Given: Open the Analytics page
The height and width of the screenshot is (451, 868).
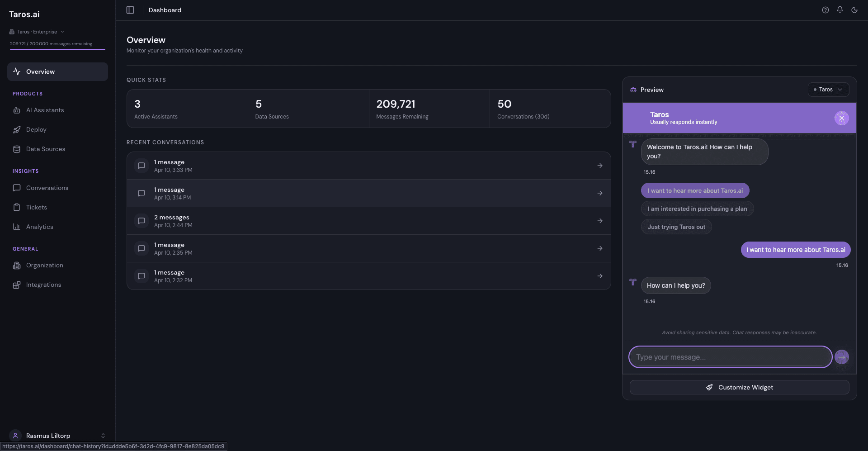Looking at the screenshot, I should pyautogui.click(x=57, y=227).
